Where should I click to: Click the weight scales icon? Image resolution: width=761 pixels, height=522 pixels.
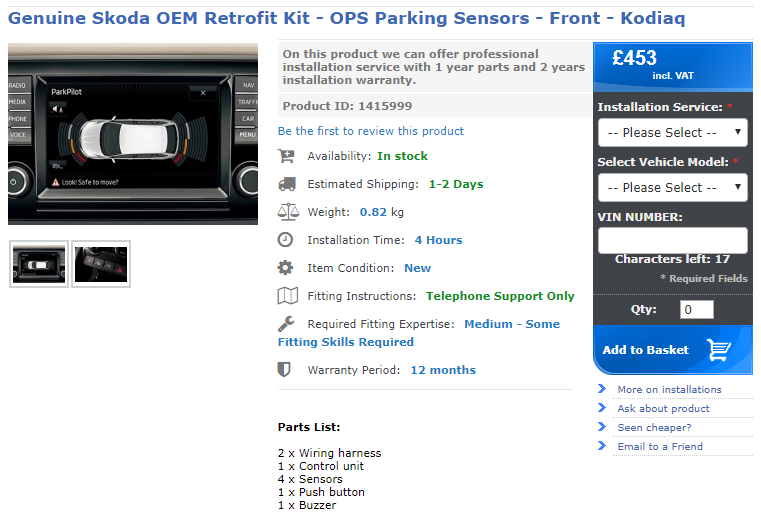[x=288, y=212]
